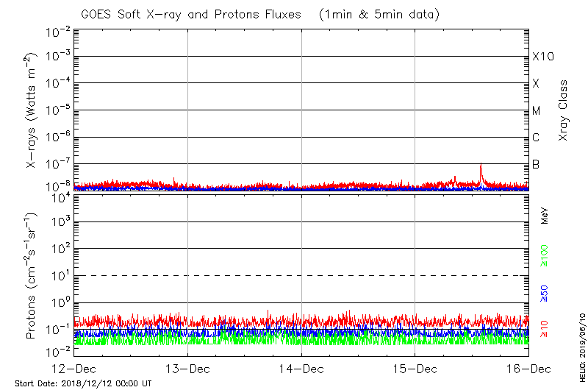Click the green ≥100 MeV legend label
Image resolution: width=588 pixels, height=390 pixels.
545,256
